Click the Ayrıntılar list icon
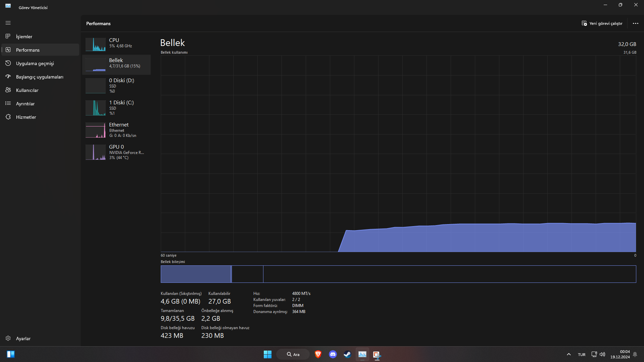644x362 pixels. click(x=8, y=103)
